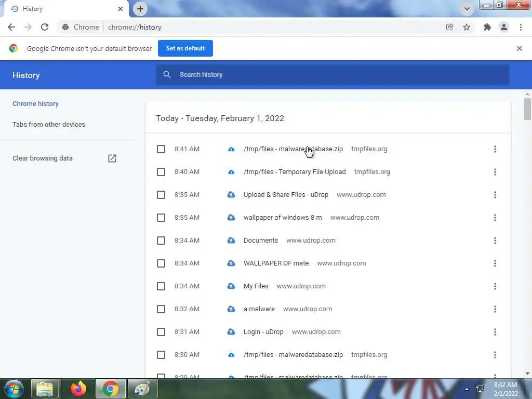The width and height of the screenshot is (532, 399).
Task: Select the My Files entry checkbox
Action: (161, 286)
